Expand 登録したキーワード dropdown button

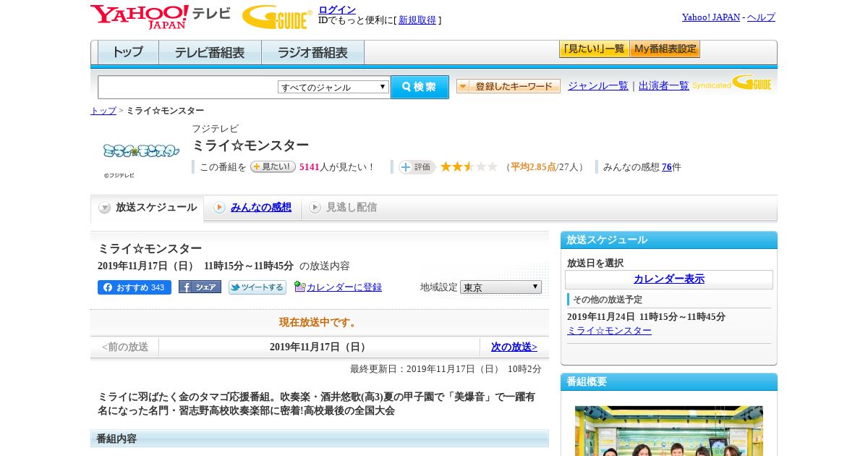[x=509, y=86]
